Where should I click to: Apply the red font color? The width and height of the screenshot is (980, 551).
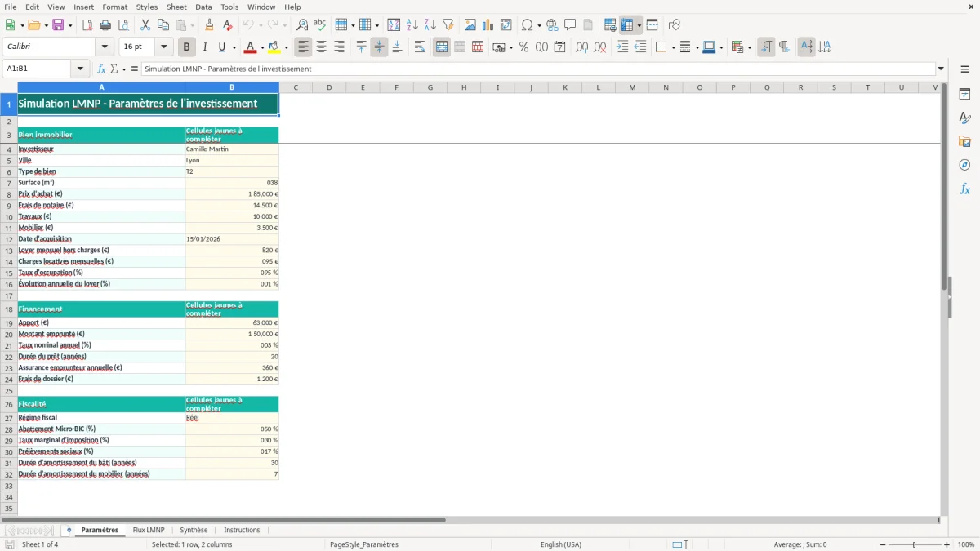point(250,47)
